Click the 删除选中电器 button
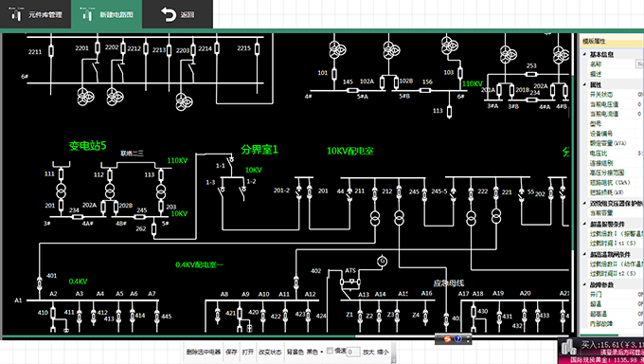 204,352
